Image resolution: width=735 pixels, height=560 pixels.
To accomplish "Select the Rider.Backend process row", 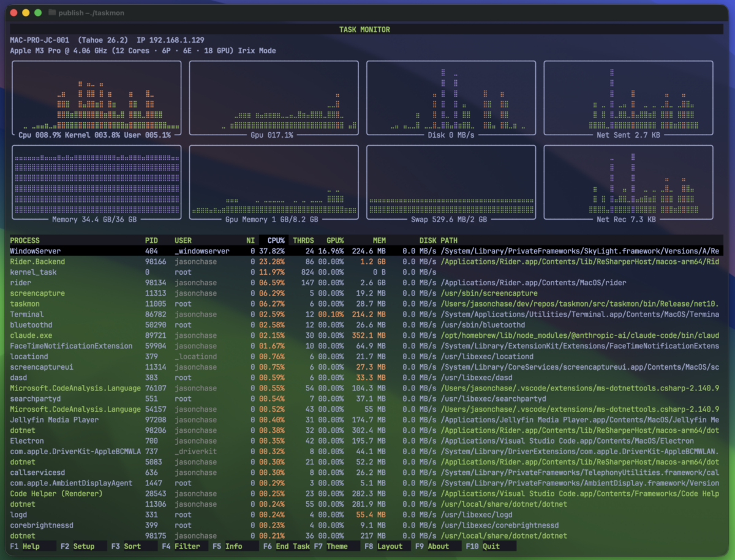I will click(x=366, y=261).
